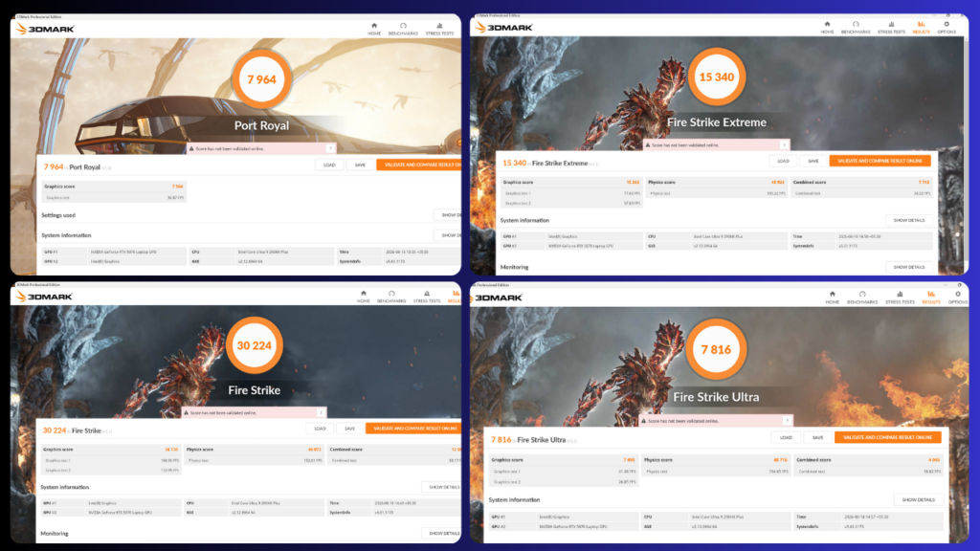Open Benchmarks in Fire Strike Extreme window
This screenshot has height=551, width=980.
856,28
